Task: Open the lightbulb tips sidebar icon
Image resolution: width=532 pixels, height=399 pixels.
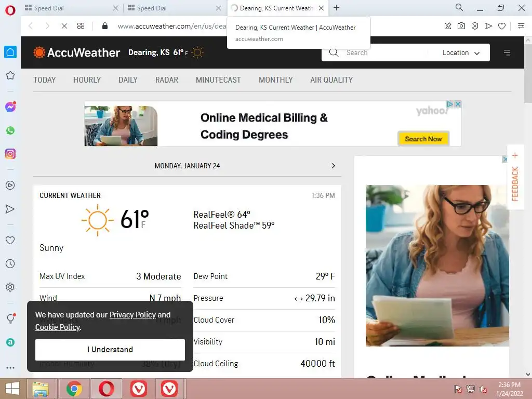Action: click(10, 318)
